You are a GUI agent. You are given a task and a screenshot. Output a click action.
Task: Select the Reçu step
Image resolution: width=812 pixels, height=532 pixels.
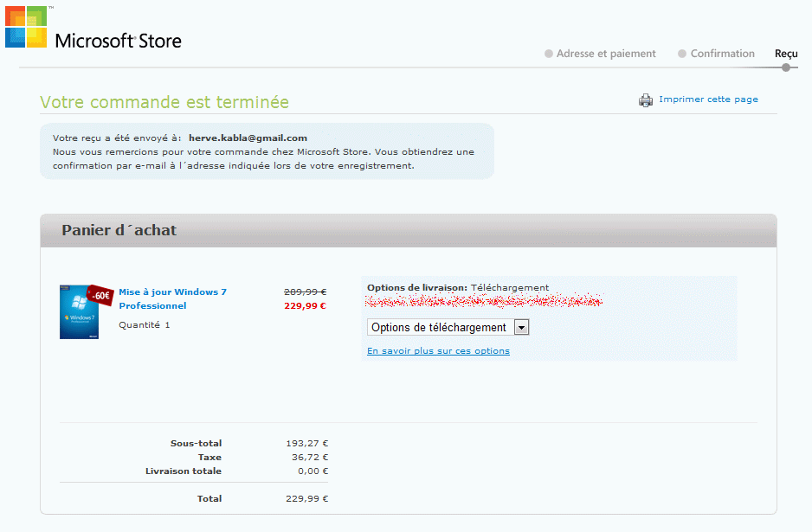coord(786,54)
